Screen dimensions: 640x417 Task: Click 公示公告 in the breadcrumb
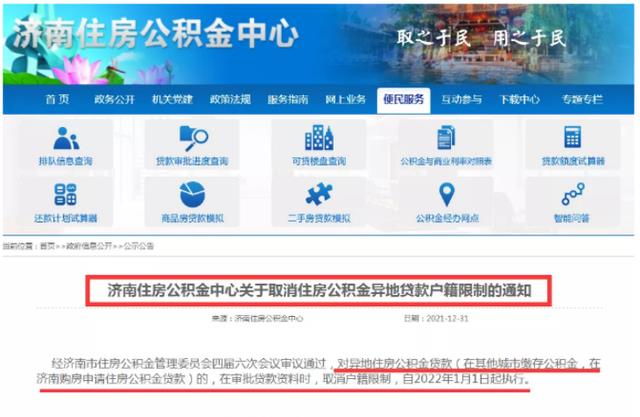(138, 246)
